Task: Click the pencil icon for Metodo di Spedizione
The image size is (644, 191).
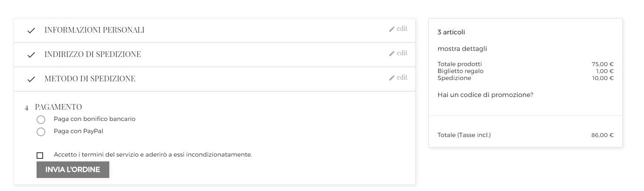Action: coord(392,78)
